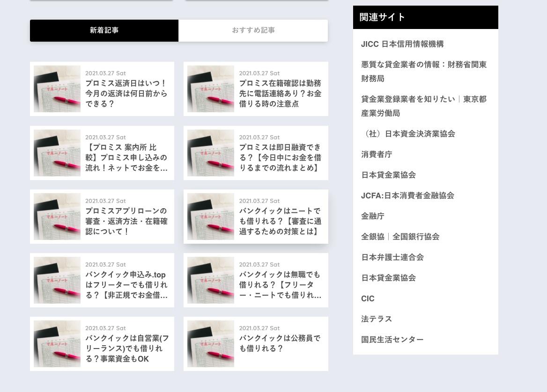The height and width of the screenshot is (392, 547).
Task: Switch to the おすすめ記事 tab
Action: click(253, 30)
